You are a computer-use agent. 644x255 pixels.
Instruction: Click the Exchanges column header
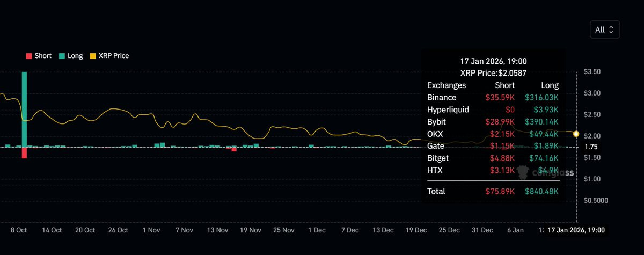447,85
